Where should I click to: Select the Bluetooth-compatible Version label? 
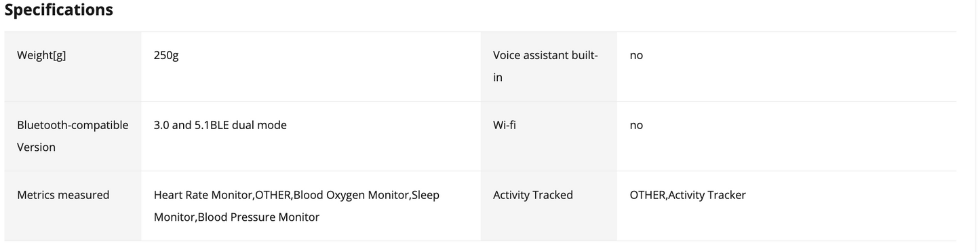click(73, 136)
